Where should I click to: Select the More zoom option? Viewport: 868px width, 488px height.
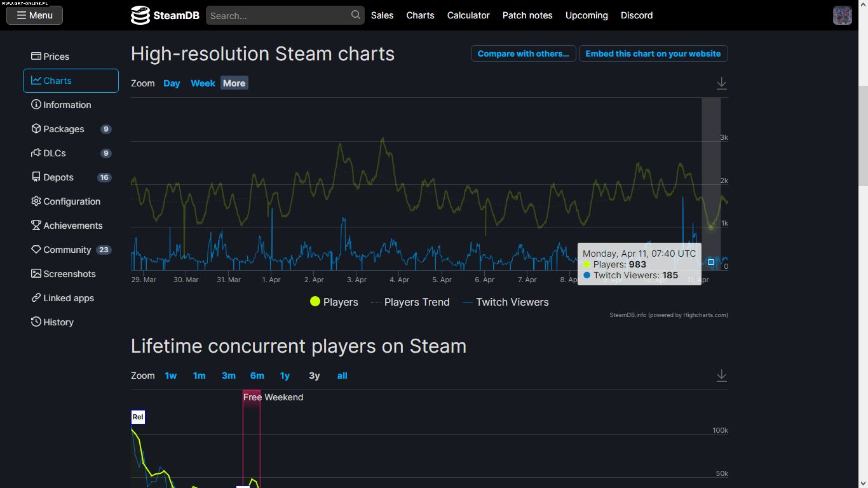coord(234,83)
